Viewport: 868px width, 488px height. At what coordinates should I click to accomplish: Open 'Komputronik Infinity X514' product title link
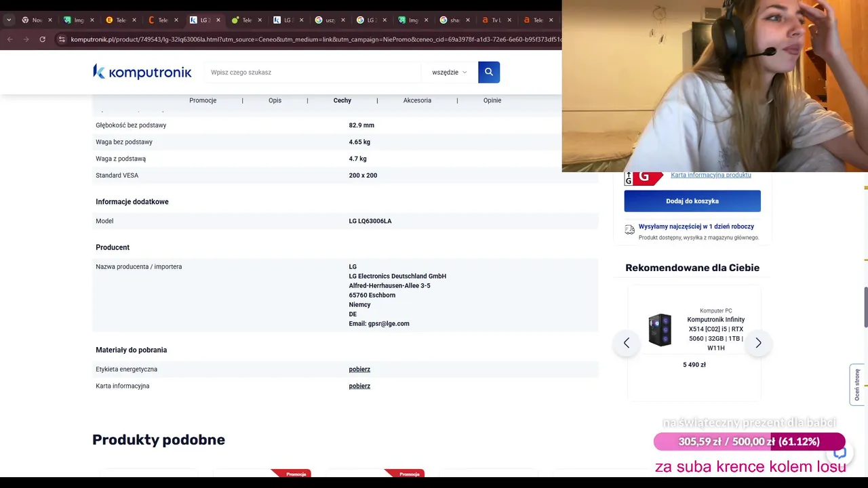[716, 333]
